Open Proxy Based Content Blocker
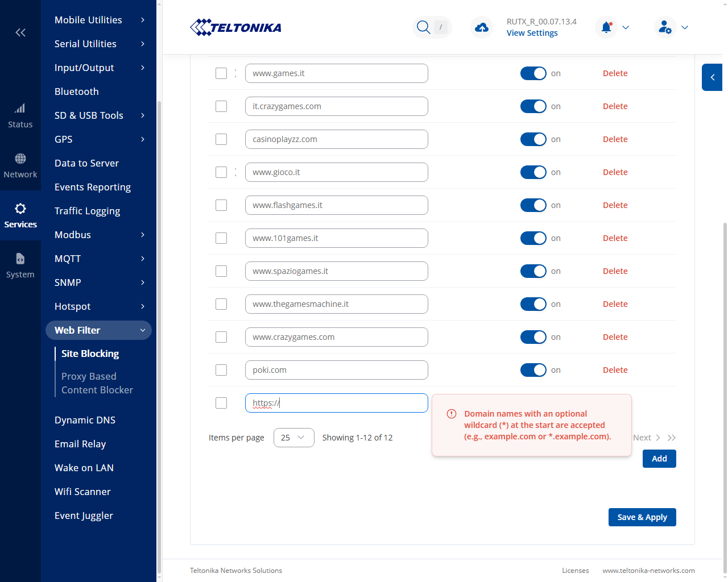The image size is (728, 582). 97,383
